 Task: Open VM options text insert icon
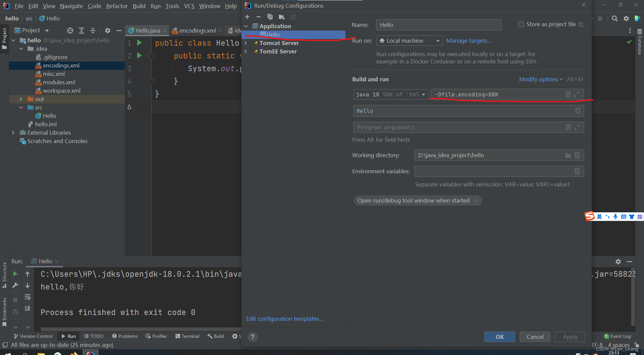[568, 94]
